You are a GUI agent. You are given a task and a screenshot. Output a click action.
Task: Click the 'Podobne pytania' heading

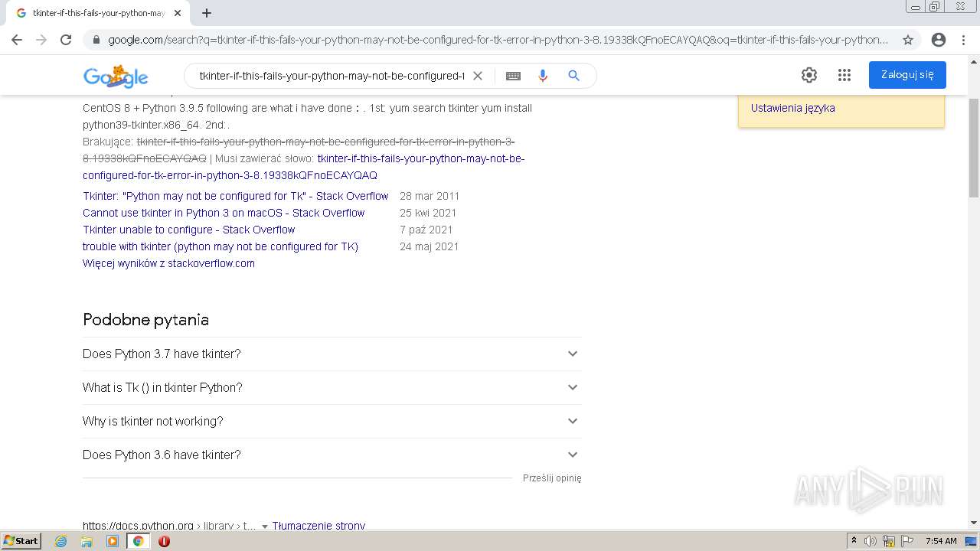click(x=145, y=320)
